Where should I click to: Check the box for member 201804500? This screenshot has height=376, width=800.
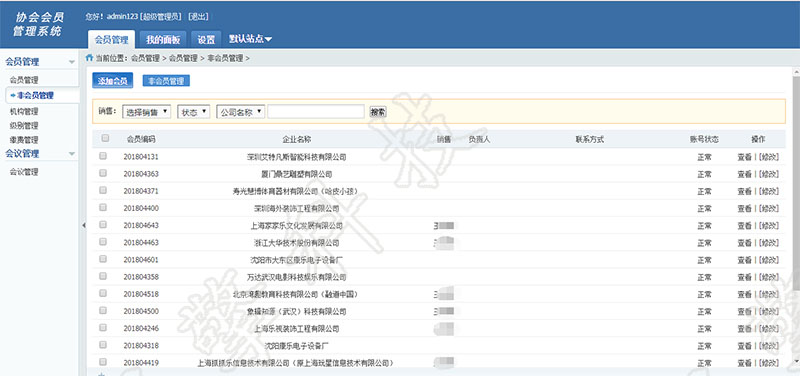point(103,310)
